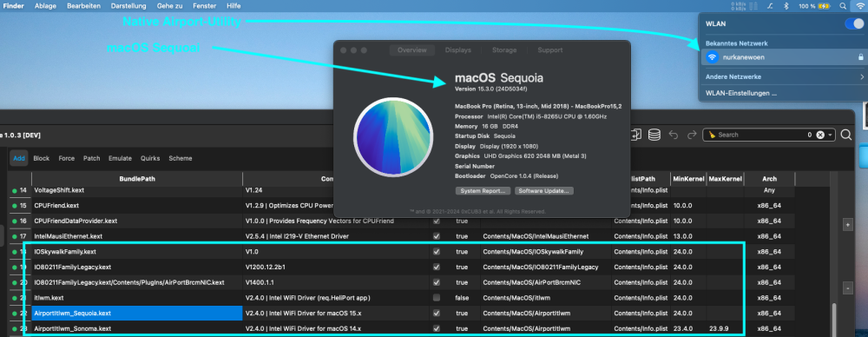Sort by the MinKernel column header
868x337 pixels.
point(688,179)
